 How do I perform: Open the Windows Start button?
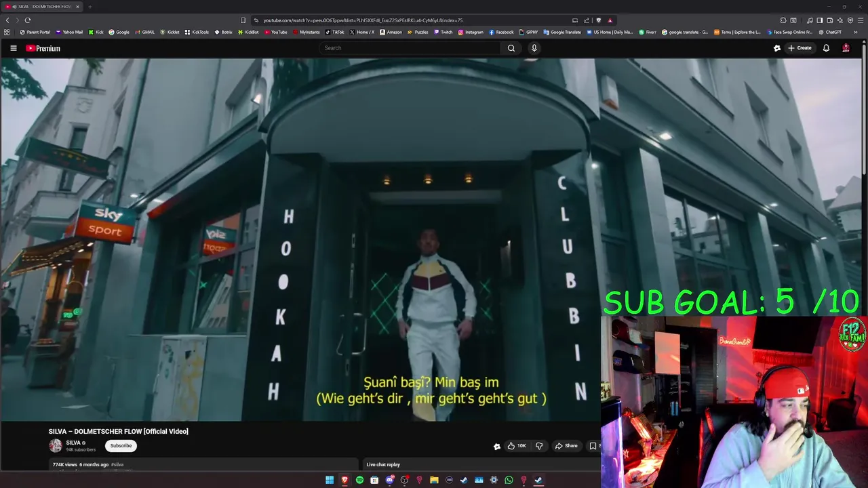tap(330, 480)
